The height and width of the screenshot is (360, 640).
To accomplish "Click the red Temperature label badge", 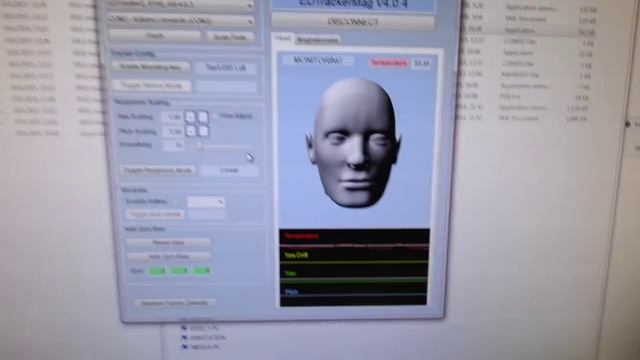I will [389, 63].
